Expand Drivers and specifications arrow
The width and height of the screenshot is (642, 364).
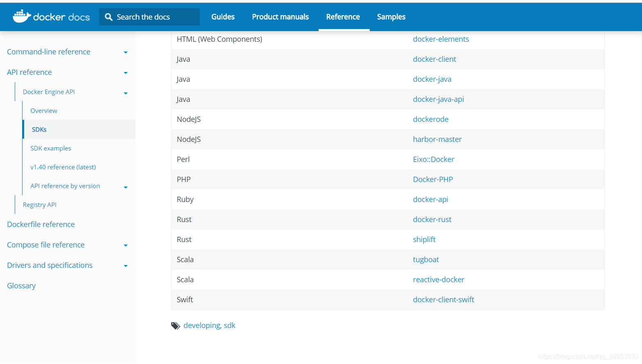(126, 266)
